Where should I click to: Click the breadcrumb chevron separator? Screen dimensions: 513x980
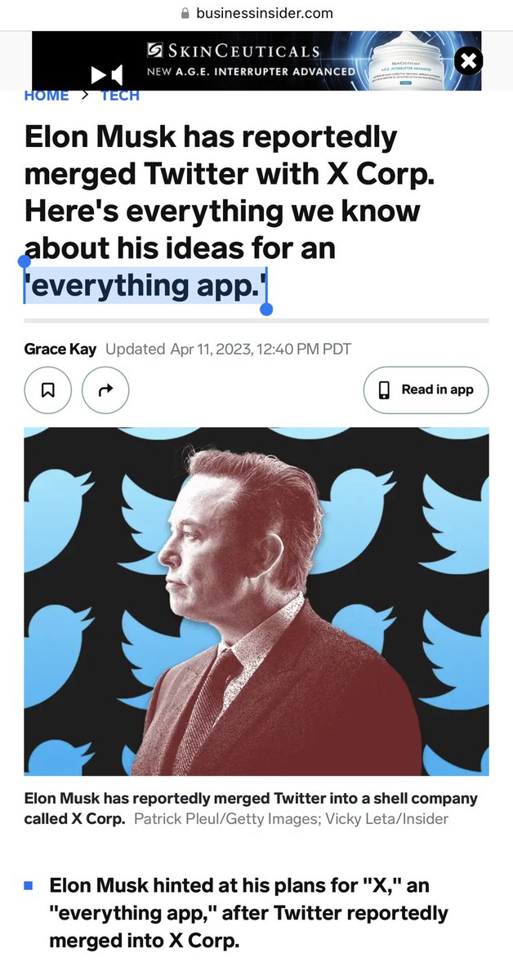pyautogui.click(x=84, y=96)
